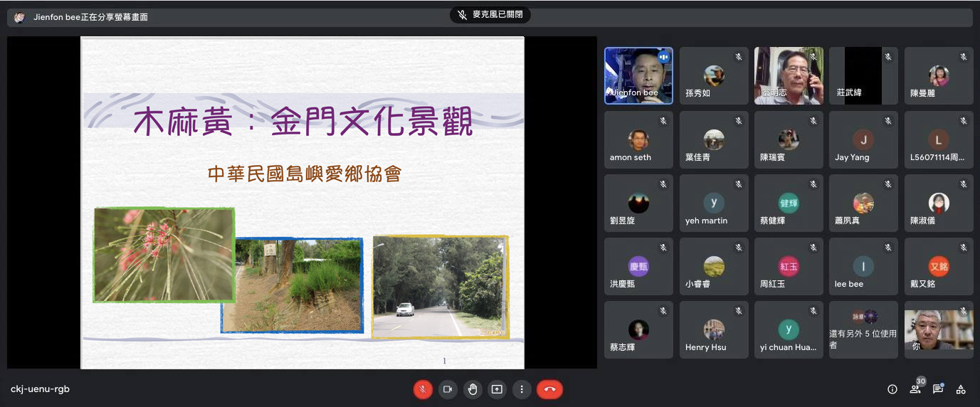980x407 pixels.
Task: Select the yeh martin participant tile
Action: pos(714,203)
